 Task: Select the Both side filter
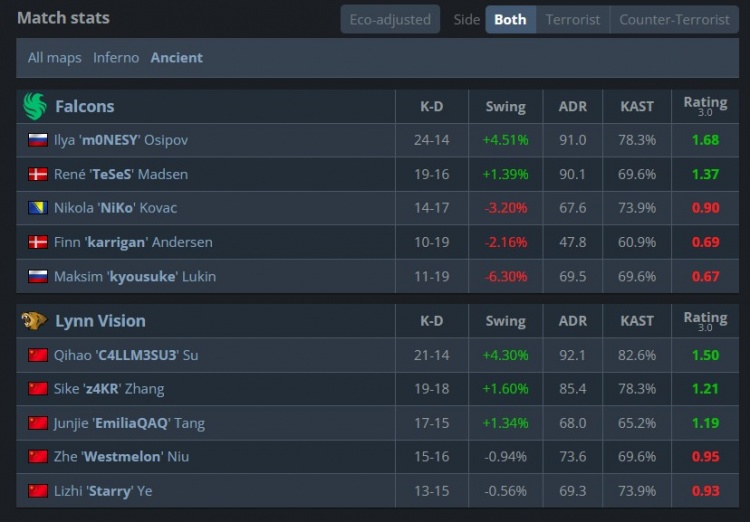pos(510,19)
